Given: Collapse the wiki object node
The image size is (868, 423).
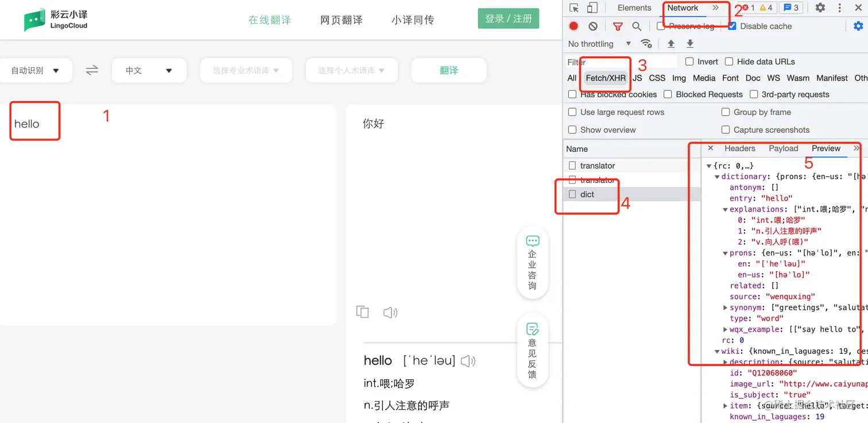Looking at the screenshot, I should click(x=717, y=352).
